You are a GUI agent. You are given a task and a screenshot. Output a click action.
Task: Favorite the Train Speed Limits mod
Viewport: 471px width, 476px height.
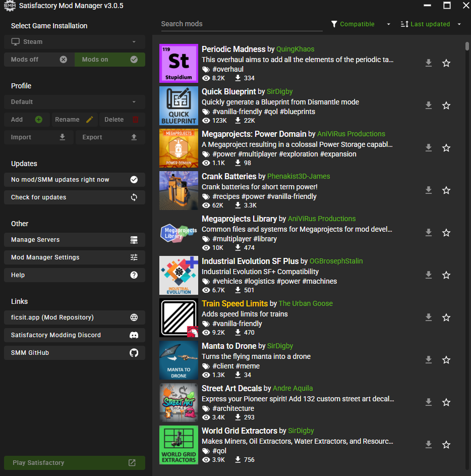click(446, 318)
